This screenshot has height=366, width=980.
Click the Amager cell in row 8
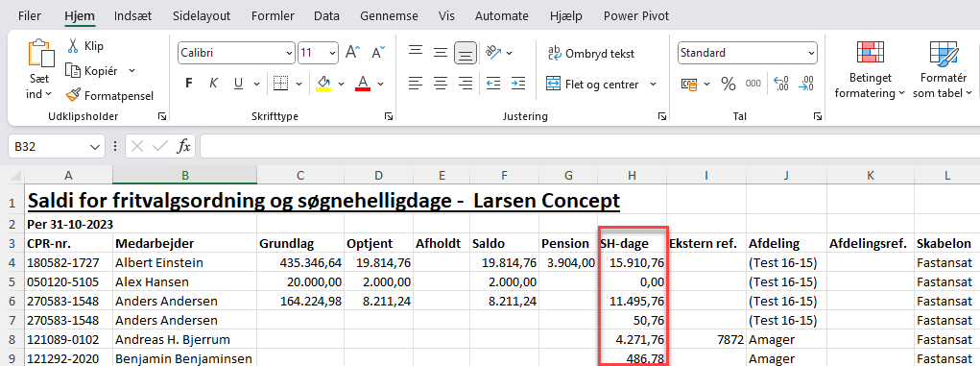(x=785, y=340)
